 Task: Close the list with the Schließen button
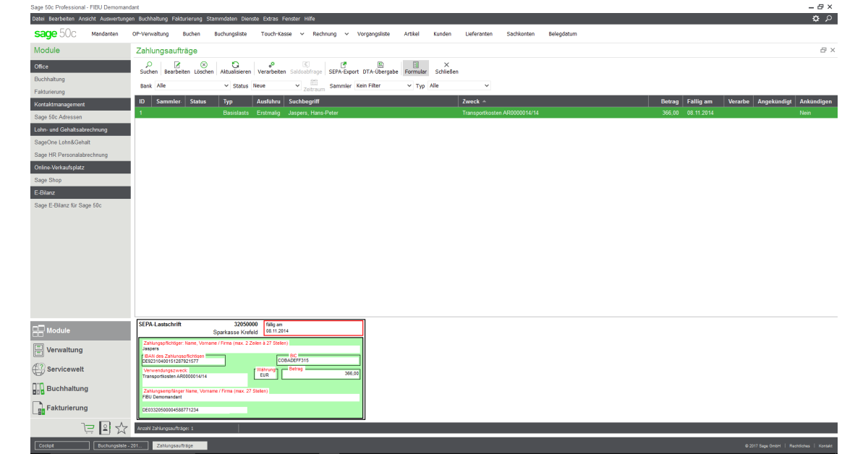[446, 68]
